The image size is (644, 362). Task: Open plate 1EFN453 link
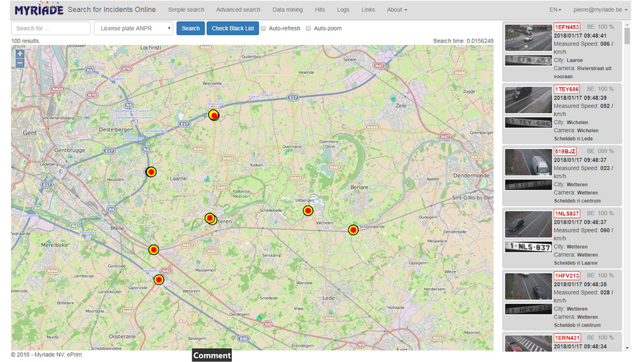[567, 27]
